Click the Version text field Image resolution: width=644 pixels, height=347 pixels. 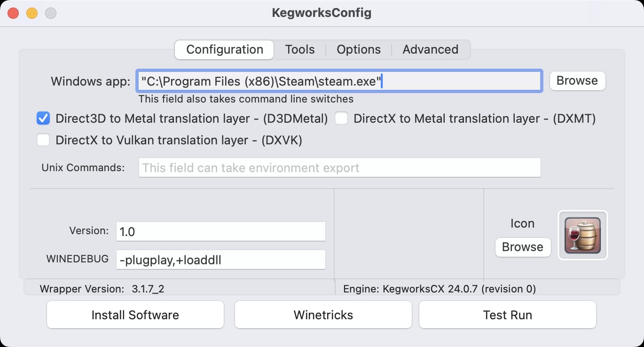(220, 231)
